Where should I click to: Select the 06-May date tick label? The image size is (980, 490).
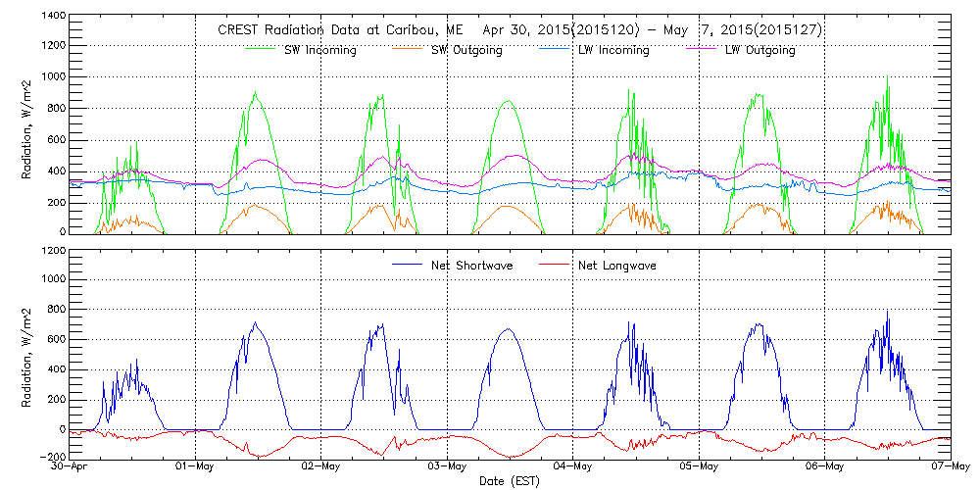click(825, 467)
